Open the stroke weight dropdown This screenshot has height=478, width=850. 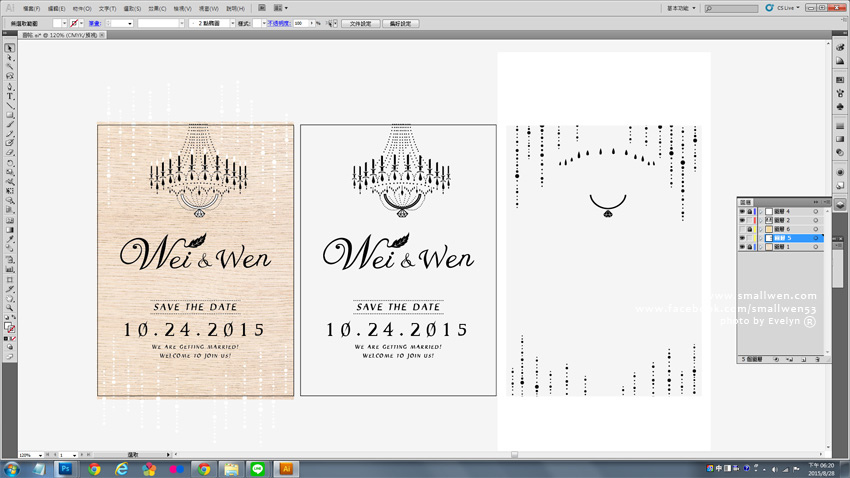(130, 23)
